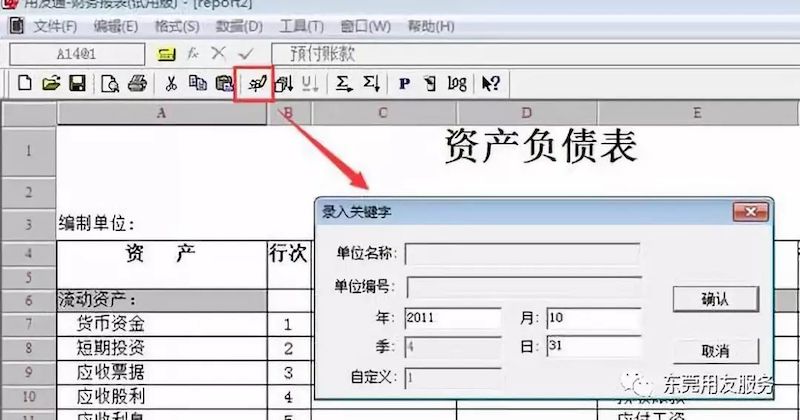Screen dimensions: 800x420
Task: Save the report with the floppy disk icon
Action: point(76,84)
